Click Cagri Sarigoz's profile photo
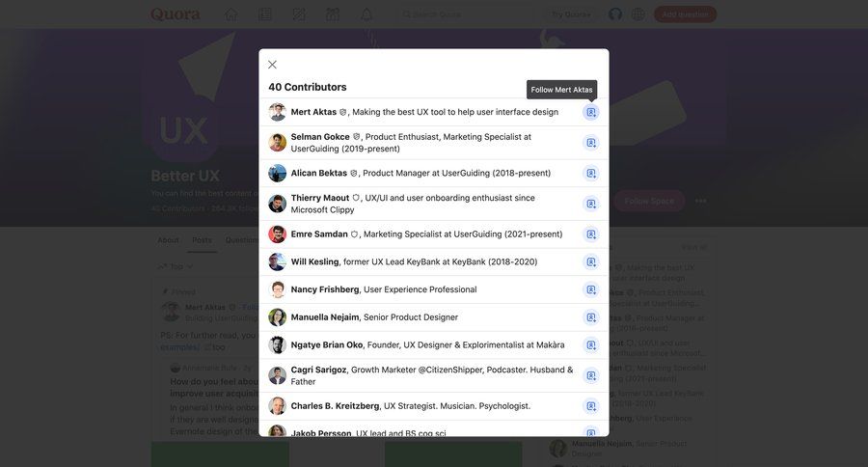The image size is (868, 467). click(x=278, y=375)
